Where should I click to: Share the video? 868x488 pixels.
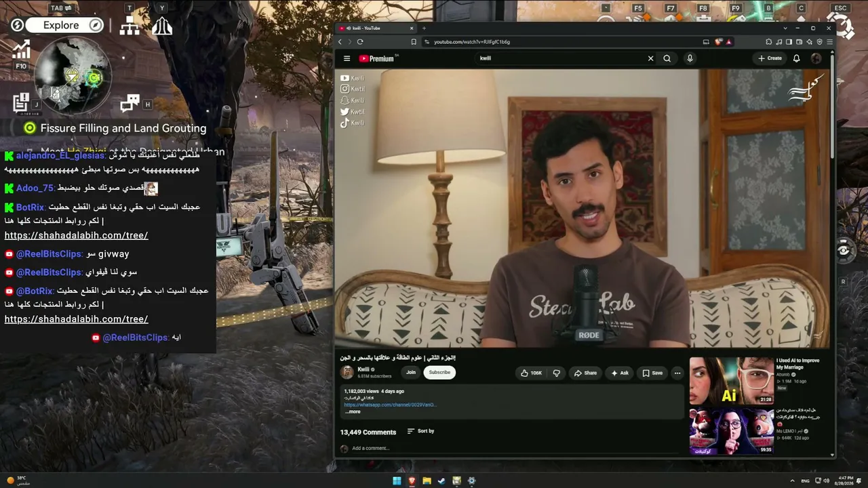[585, 373]
